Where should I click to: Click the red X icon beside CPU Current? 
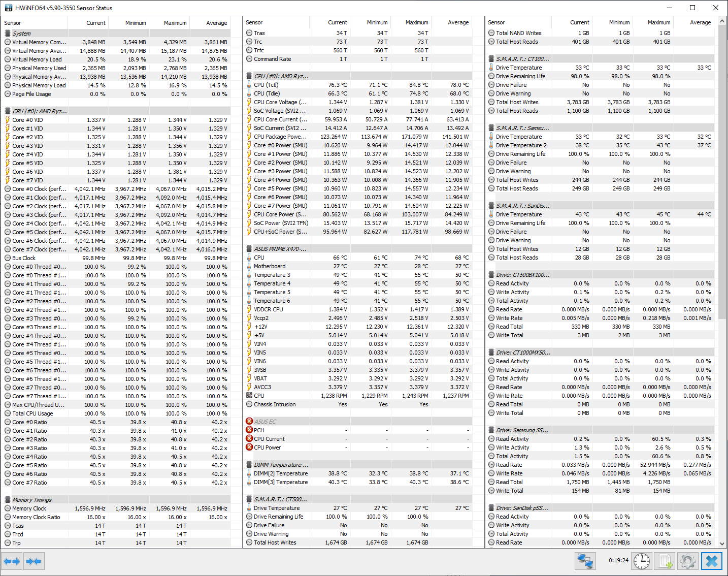point(249,438)
